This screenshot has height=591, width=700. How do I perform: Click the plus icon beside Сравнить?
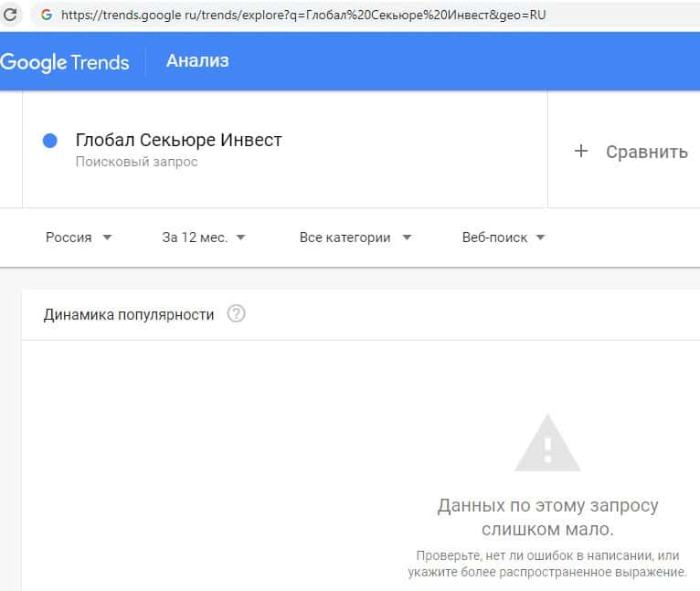tap(581, 152)
